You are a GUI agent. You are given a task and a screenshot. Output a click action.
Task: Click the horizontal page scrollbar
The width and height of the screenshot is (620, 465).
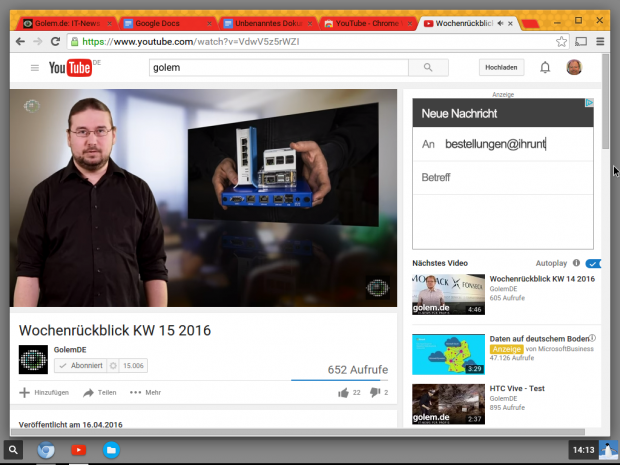(x=298, y=432)
